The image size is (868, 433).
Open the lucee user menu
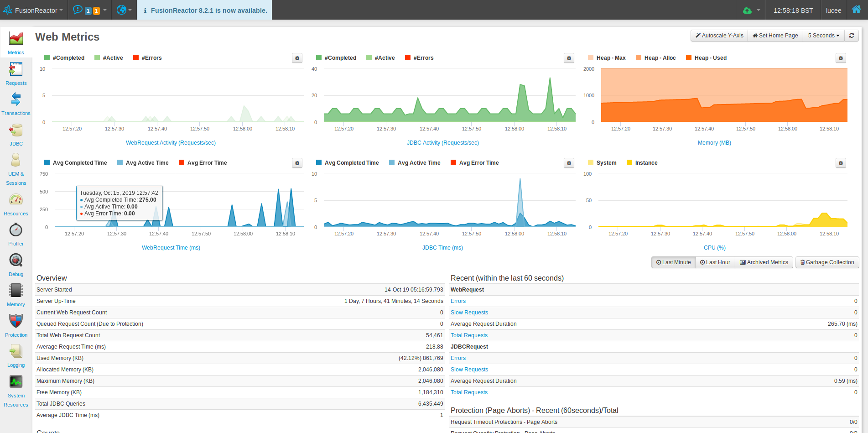pos(833,10)
